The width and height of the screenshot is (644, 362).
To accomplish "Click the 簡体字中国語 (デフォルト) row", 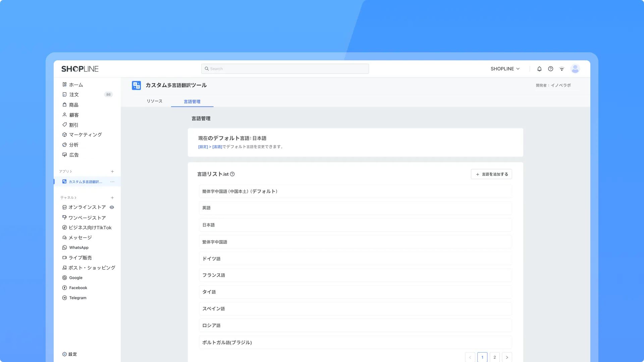I will (356, 191).
